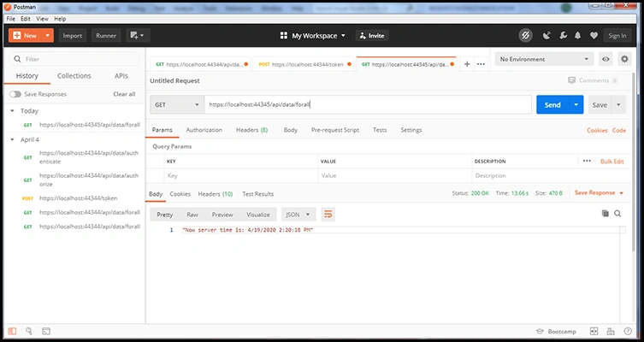
Task: Click the sync status icon
Action: [x=525, y=36]
